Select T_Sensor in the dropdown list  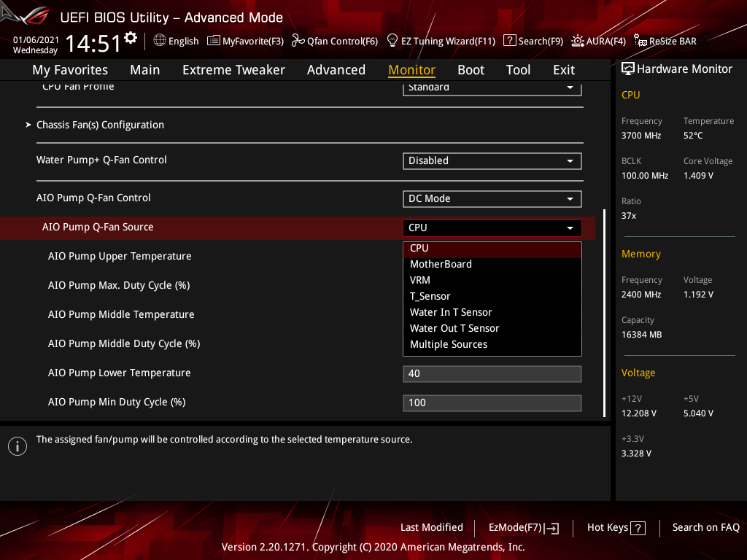coord(492,297)
